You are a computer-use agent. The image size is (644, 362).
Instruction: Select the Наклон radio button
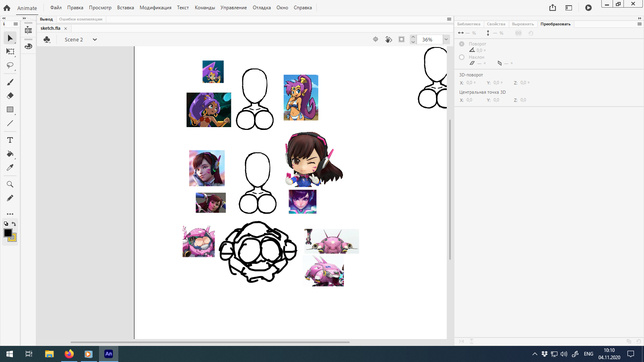[462, 57]
